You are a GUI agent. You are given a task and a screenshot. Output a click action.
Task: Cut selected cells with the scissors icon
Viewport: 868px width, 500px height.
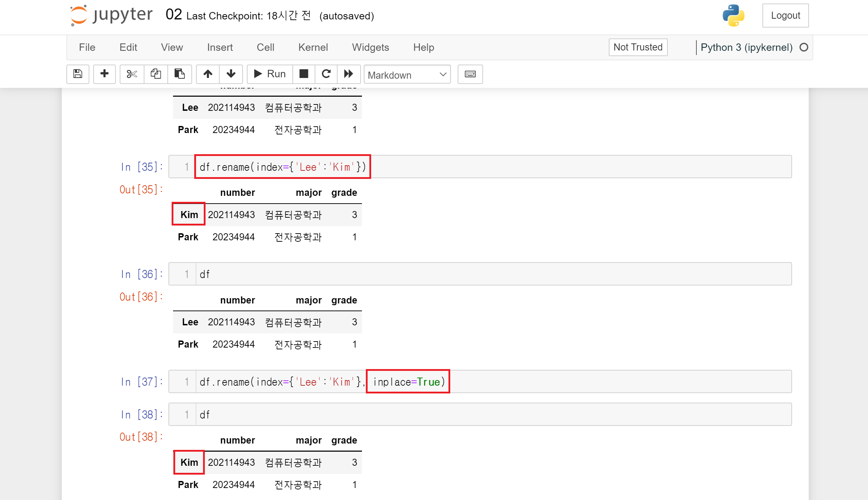pos(132,74)
